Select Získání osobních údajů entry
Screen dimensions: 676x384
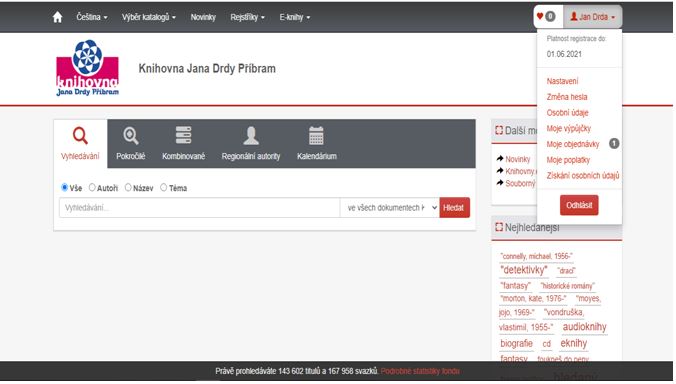pyautogui.click(x=583, y=176)
